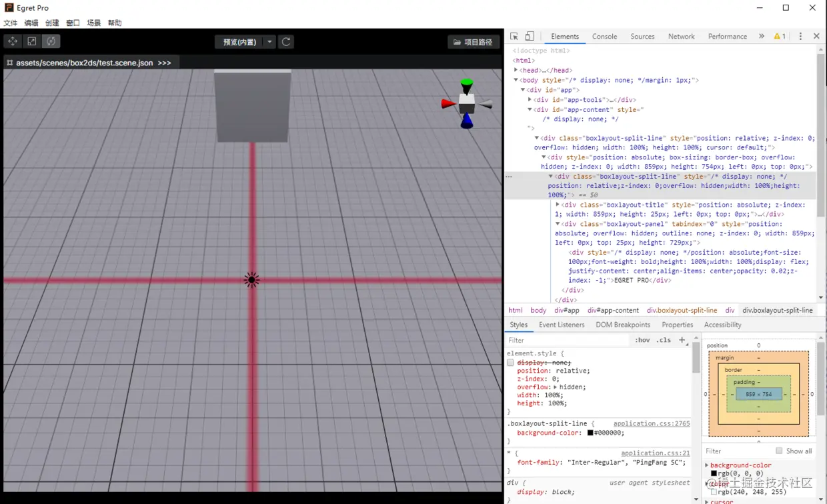Open the 创建 menu

point(52,23)
